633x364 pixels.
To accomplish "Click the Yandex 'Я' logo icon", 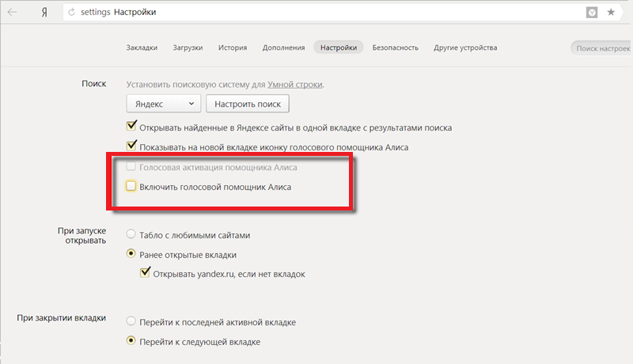I will (44, 13).
